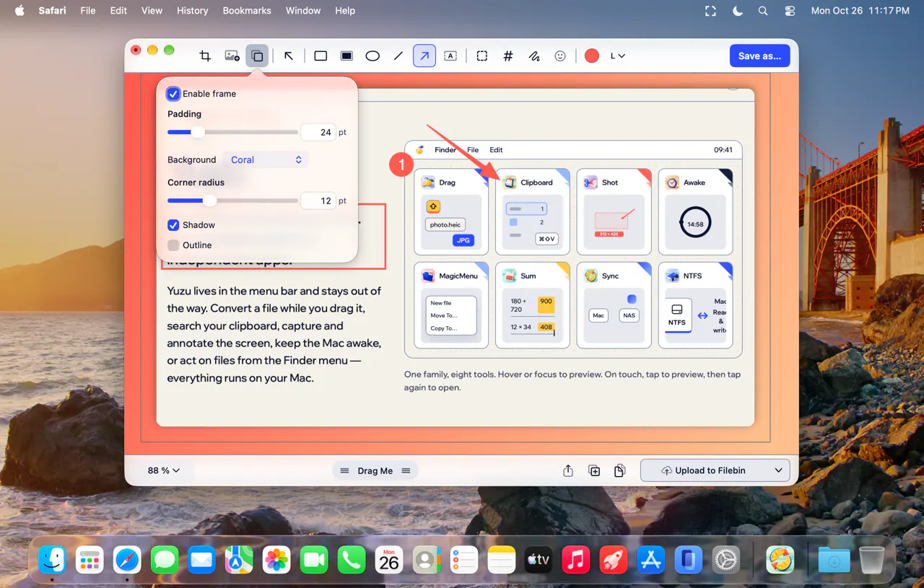The height and width of the screenshot is (588, 924).
Task: Select the ellipse shape tool
Action: 372,56
